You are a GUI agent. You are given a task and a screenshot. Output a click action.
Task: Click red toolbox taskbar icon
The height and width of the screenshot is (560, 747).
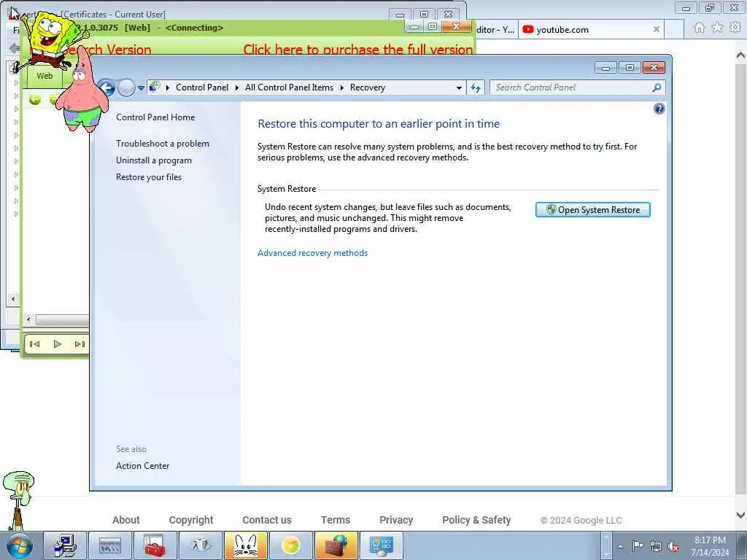point(155,545)
